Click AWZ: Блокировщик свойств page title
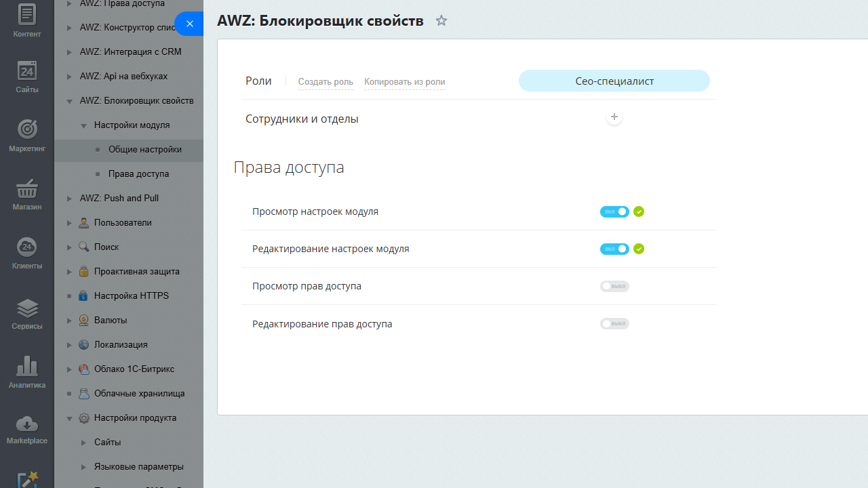The image size is (868, 488). 320,21
